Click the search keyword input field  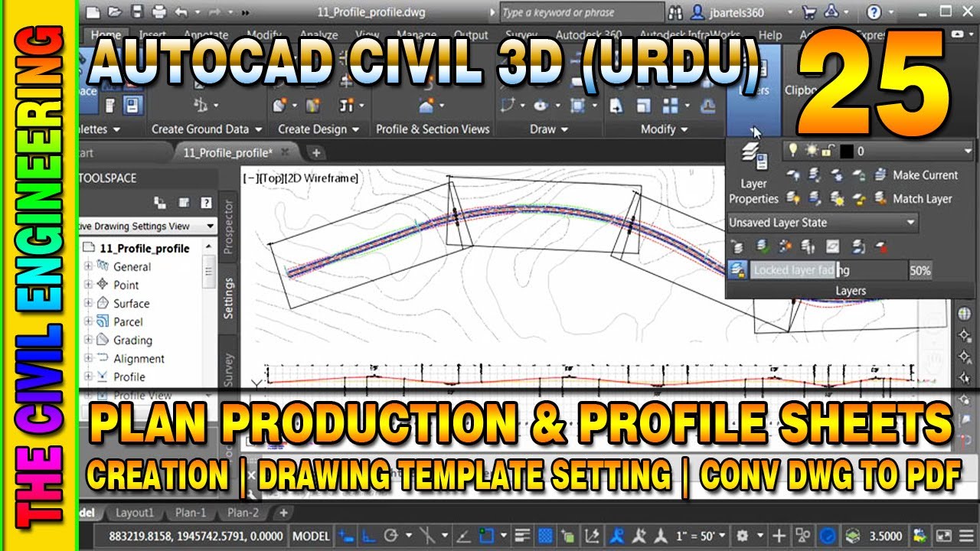point(582,12)
